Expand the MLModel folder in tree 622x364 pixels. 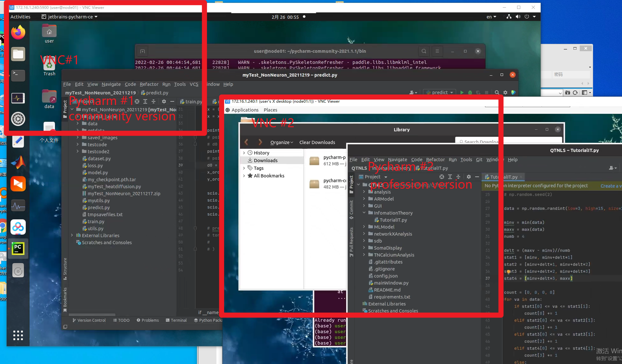pos(364,227)
